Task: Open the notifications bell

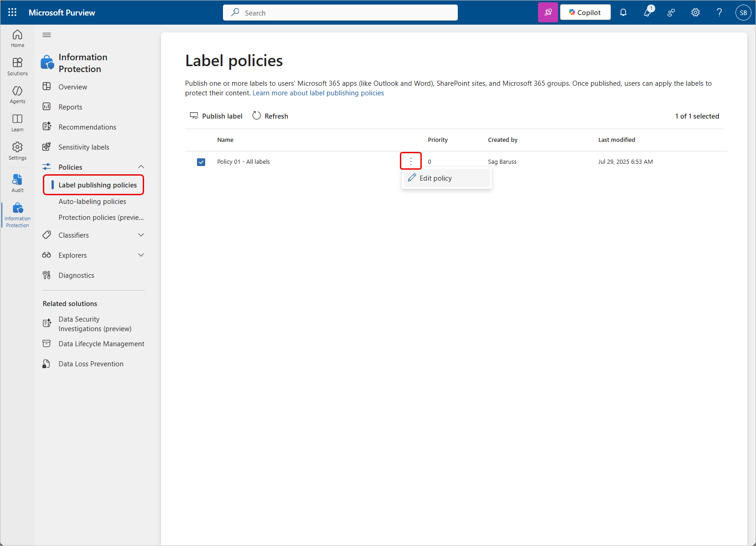Action: 623,12
